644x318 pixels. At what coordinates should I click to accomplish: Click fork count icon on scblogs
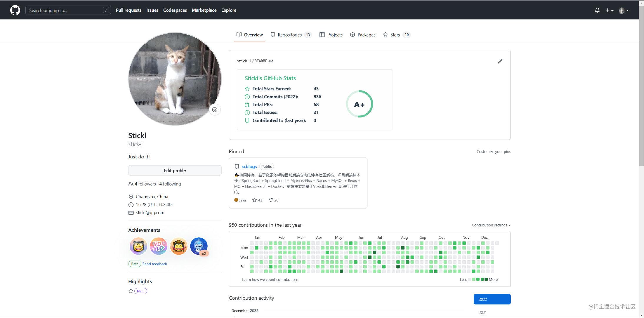tap(271, 200)
